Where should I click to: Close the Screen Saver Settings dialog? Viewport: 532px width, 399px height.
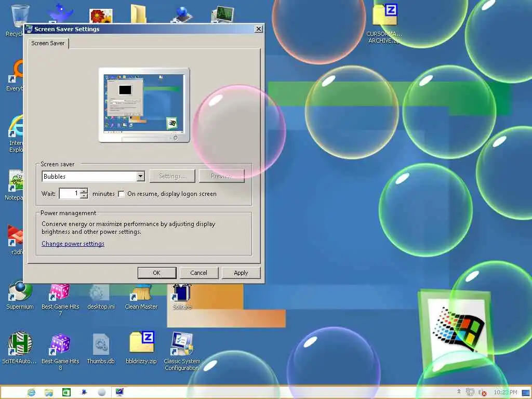coord(259,29)
